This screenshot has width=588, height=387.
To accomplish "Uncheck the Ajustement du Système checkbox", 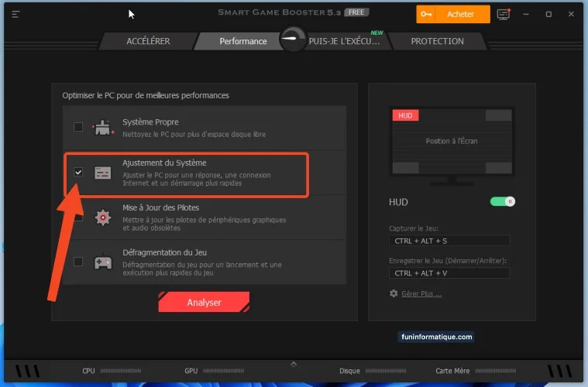I will point(78,172).
